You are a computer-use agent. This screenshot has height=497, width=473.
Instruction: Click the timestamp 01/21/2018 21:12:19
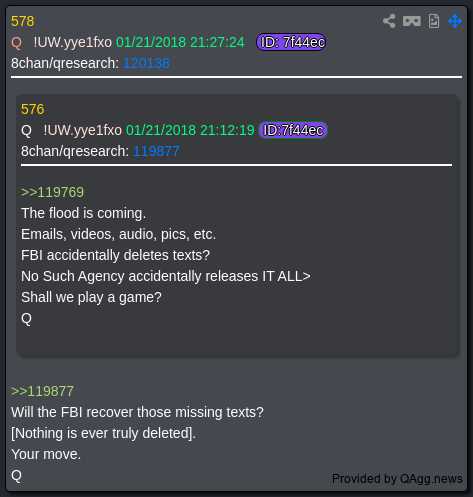(190, 130)
